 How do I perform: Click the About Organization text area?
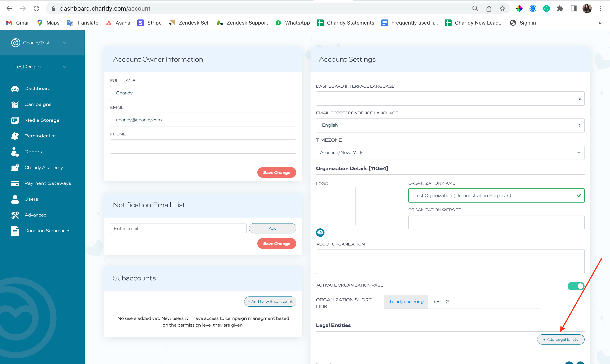(450, 262)
